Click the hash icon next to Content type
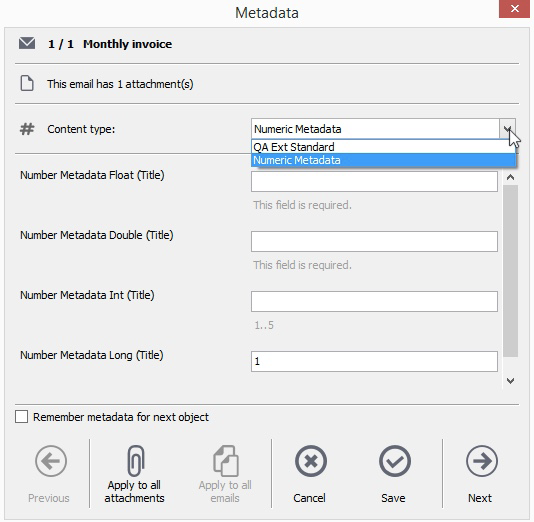534x522 pixels. pyautogui.click(x=27, y=129)
